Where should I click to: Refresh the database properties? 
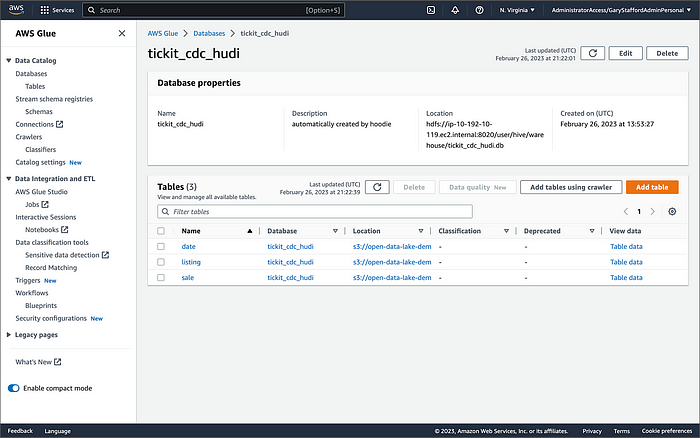point(592,53)
